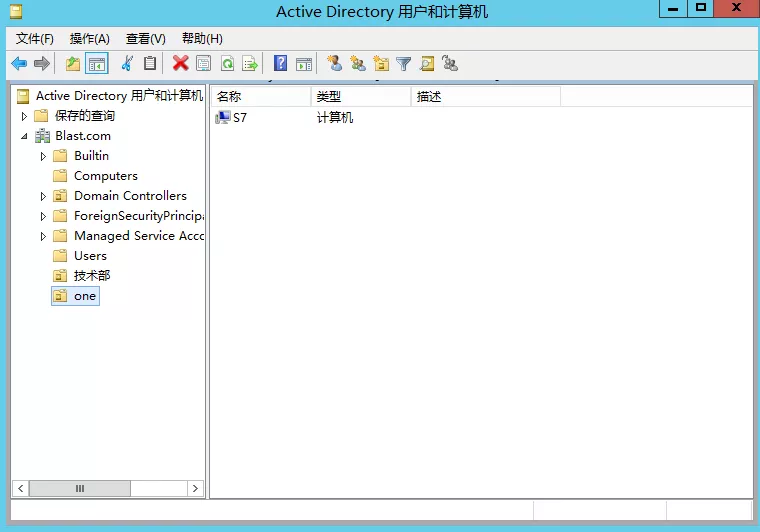This screenshot has width=760, height=532.
Task: Click the up one level folder icon
Action: (x=72, y=64)
